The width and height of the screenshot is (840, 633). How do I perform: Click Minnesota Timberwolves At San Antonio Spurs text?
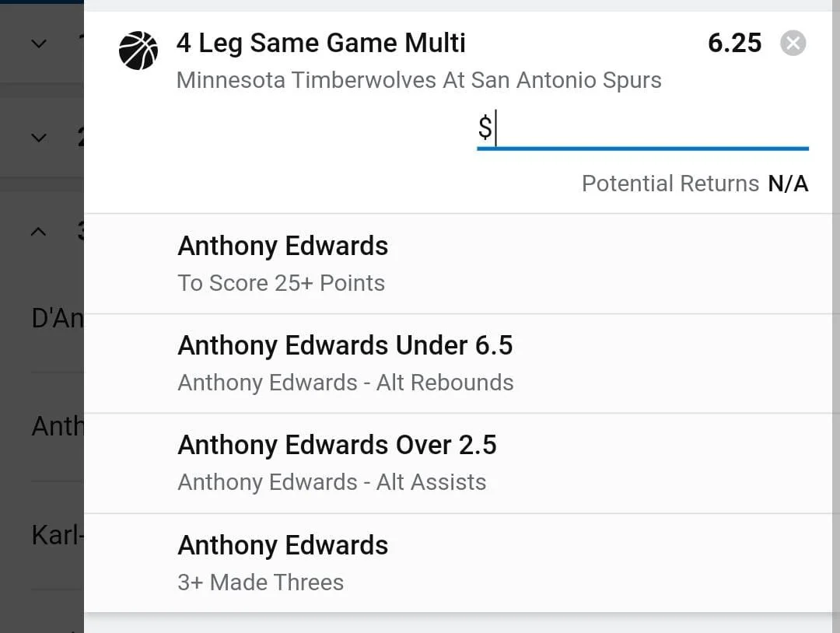tap(418, 80)
